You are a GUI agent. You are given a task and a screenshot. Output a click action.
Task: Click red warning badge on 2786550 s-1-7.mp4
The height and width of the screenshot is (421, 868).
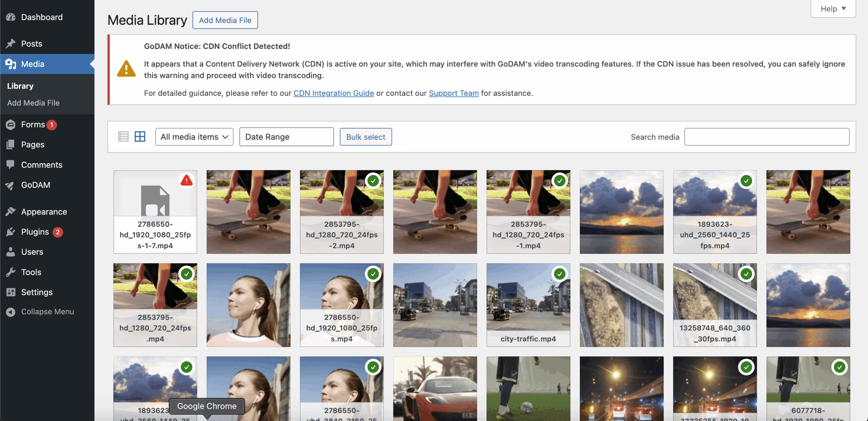coord(186,181)
